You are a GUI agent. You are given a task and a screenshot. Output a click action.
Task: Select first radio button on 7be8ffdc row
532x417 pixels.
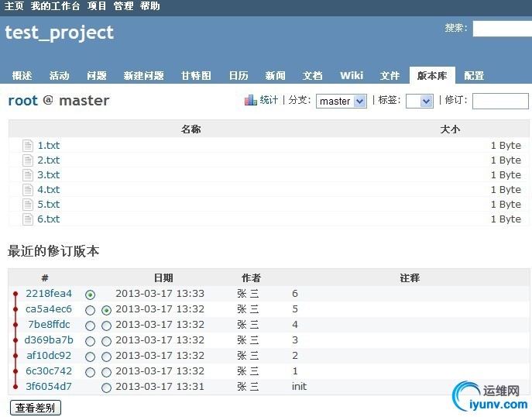coord(91,326)
